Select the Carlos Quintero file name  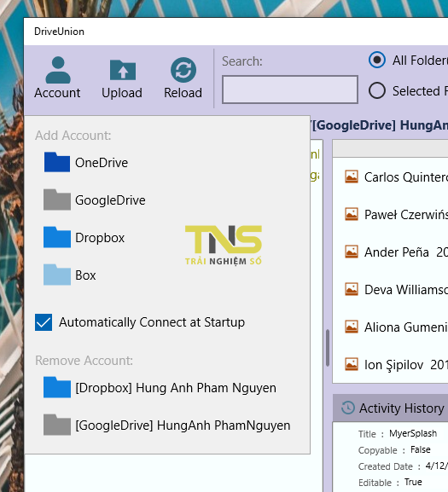click(406, 177)
